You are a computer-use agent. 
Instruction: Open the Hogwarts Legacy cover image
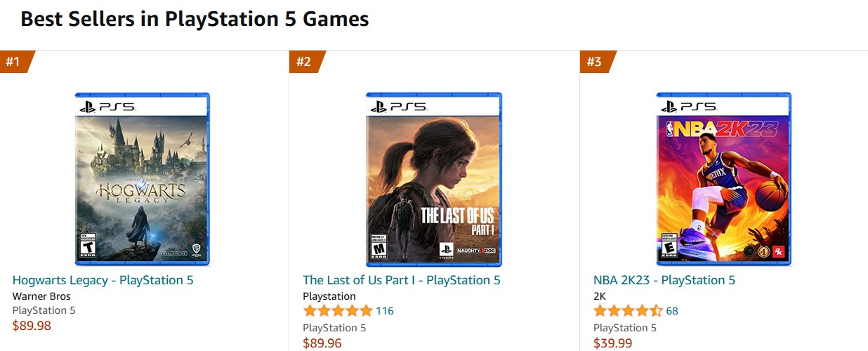pos(142,179)
